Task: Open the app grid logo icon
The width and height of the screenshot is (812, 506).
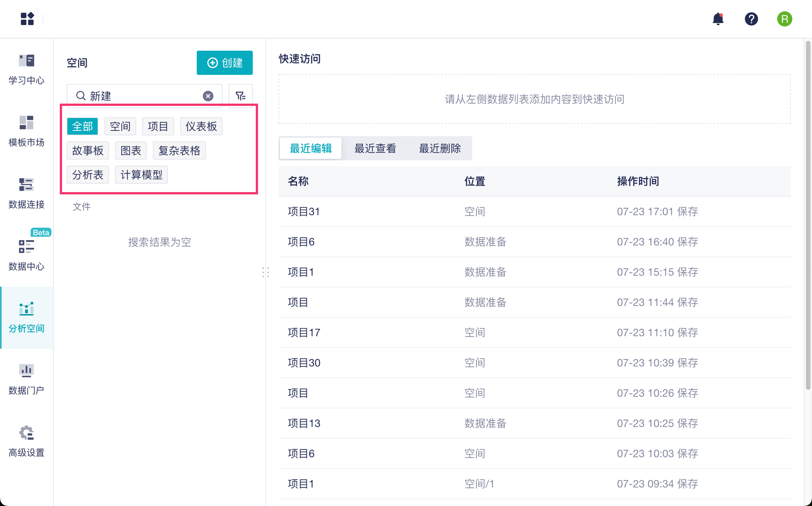Action: pyautogui.click(x=27, y=19)
